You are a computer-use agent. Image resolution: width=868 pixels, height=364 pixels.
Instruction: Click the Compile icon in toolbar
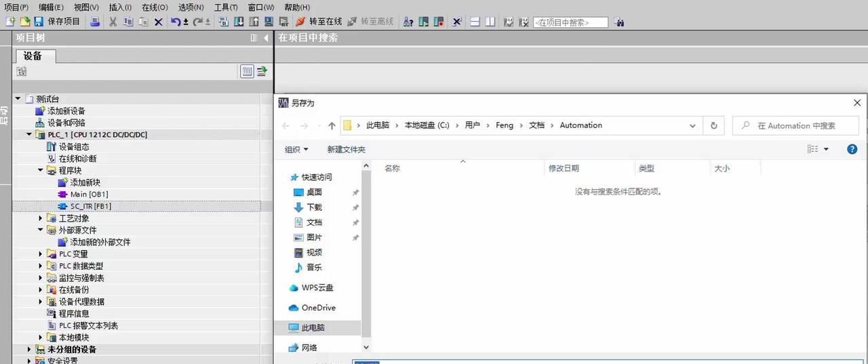[x=224, y=22]
